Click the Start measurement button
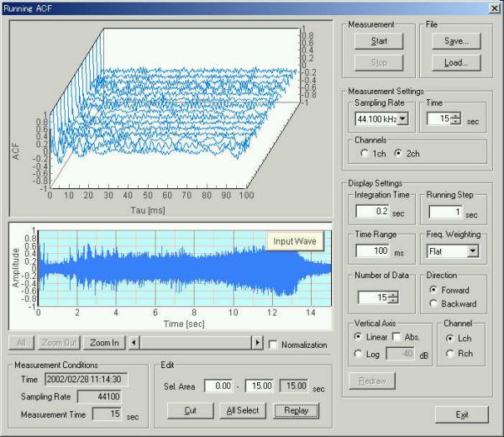The height and width of the screenshot is (437, 504). pos(379,40)
